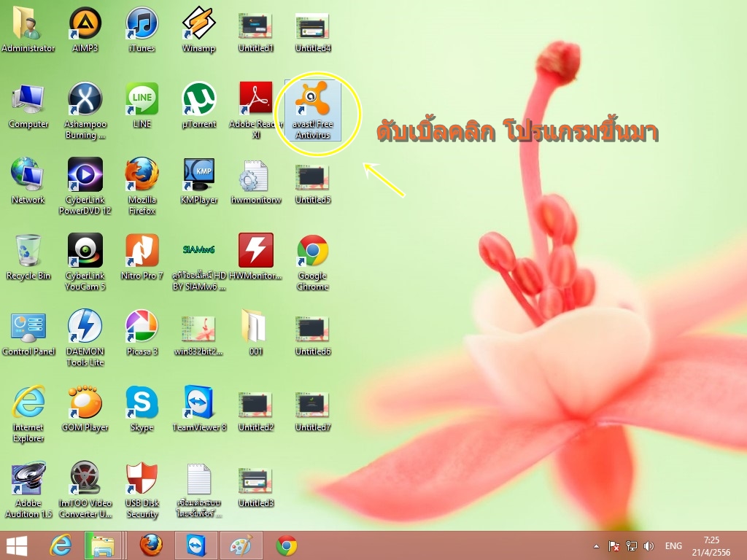Select the DAEMON Tools Lite icon
This screenshot has width=747, height=560.
pyautogui.click(x=85, y=337)
